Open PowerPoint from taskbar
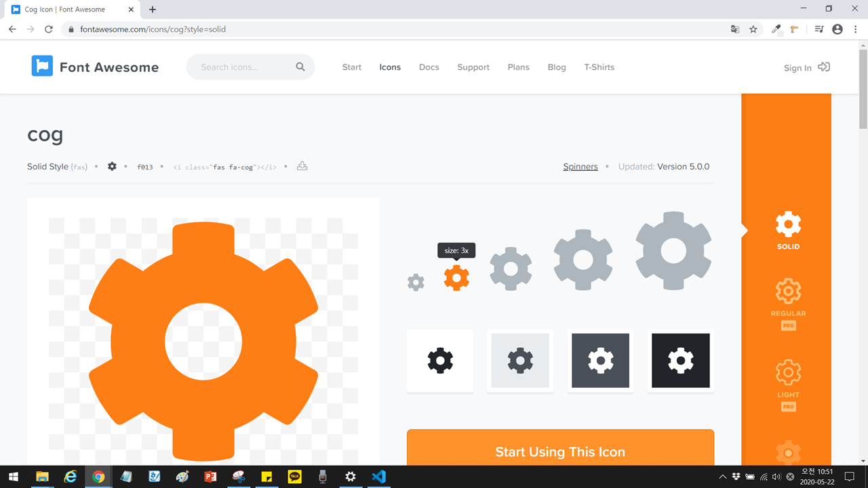 210,476
